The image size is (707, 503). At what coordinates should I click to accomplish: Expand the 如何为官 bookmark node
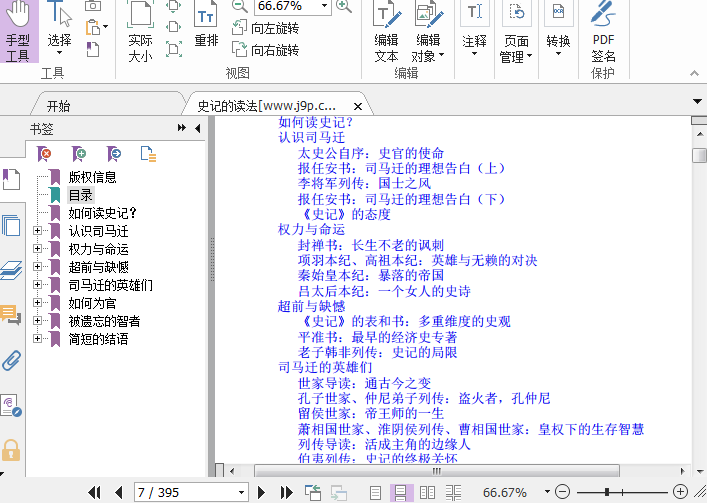(37, 303)
